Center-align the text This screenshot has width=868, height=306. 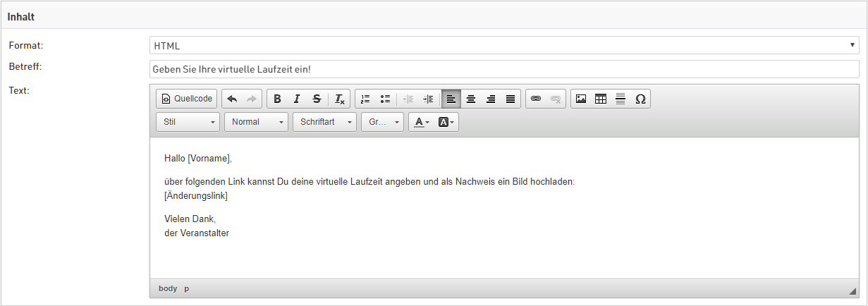click(x=471, y=99)
